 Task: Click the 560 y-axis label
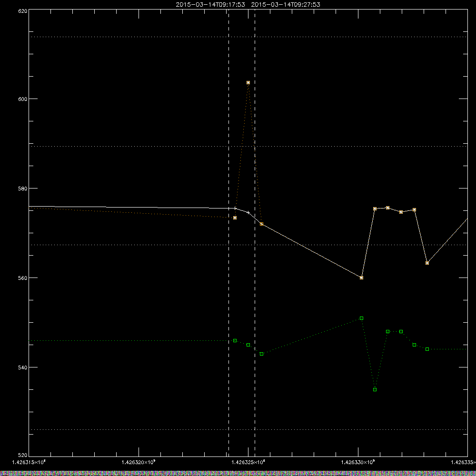(x=23, y=278)
